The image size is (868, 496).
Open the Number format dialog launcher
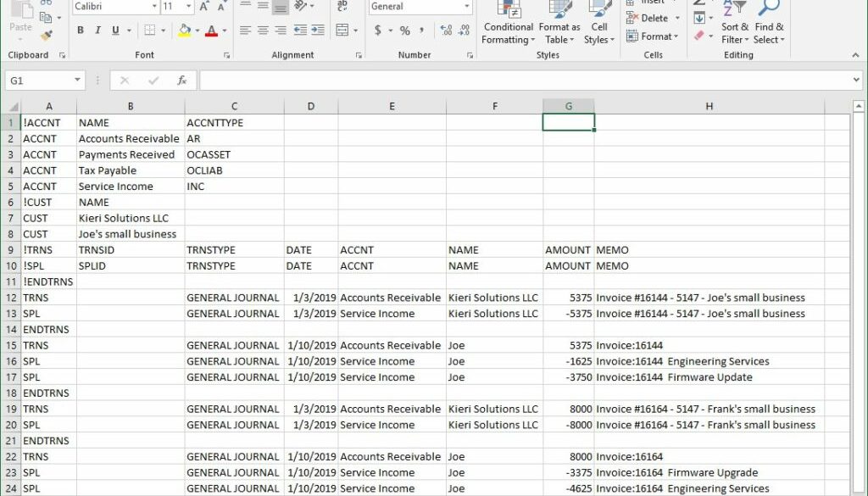coord(470,55)
